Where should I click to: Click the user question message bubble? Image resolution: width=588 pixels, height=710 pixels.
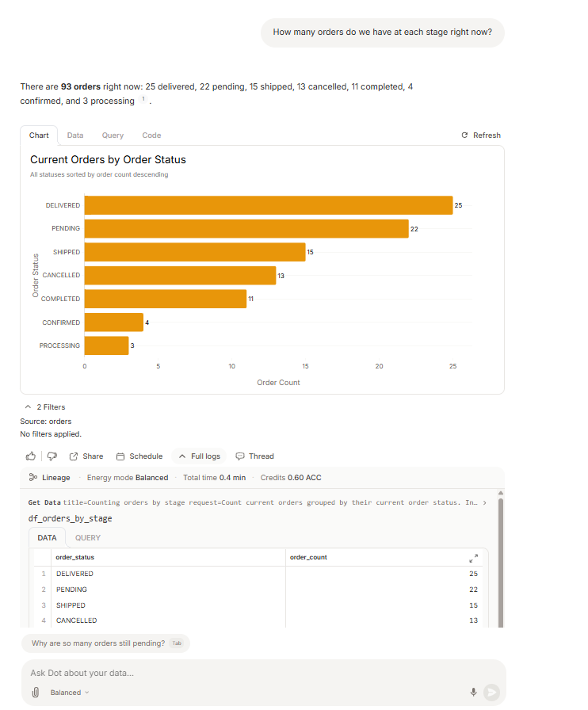click(x=382, y=32)
